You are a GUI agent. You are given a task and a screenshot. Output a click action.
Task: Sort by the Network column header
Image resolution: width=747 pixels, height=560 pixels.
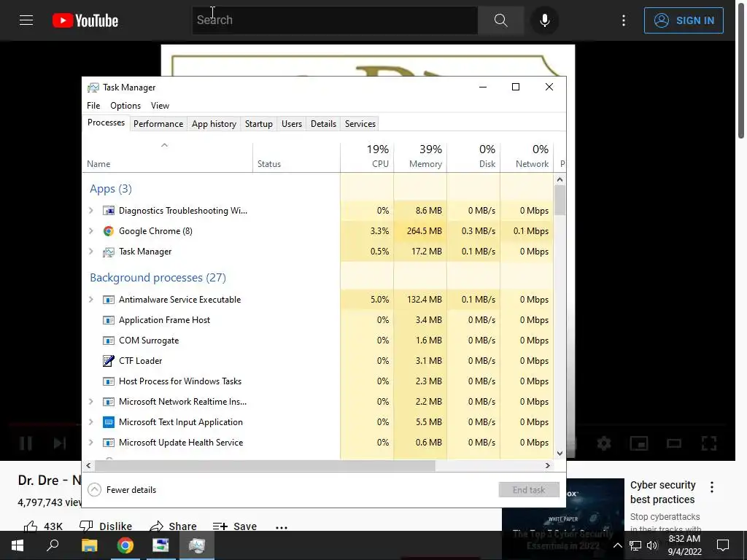(x=527, y=157)
